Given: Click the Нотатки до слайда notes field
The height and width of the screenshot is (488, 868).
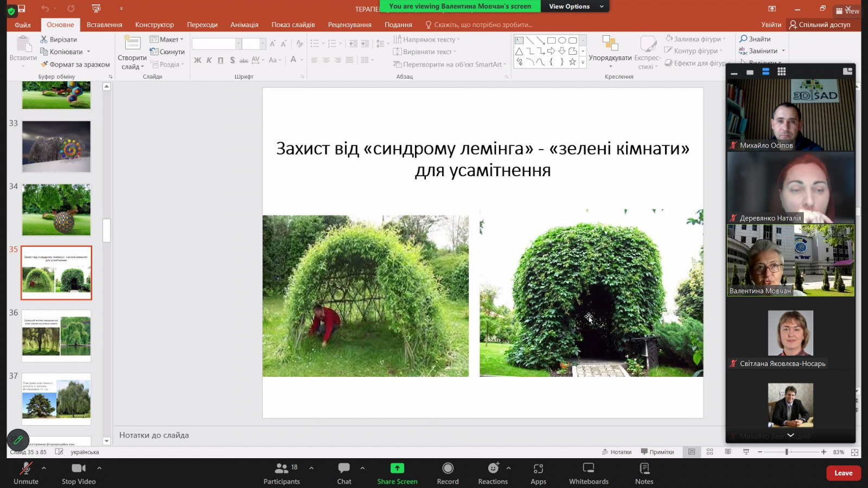Looking at the screenshot, I should pyautogui.click(x=418, y=435).
